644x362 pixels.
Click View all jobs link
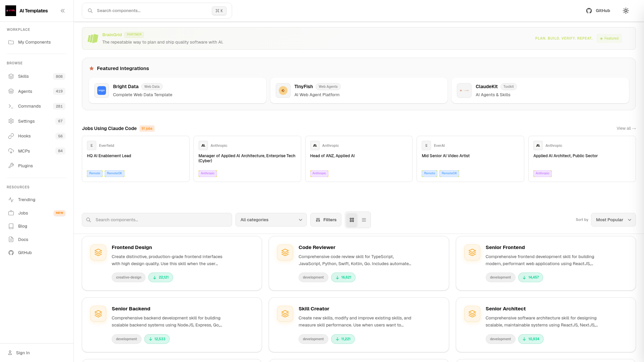tap(626, 128)
